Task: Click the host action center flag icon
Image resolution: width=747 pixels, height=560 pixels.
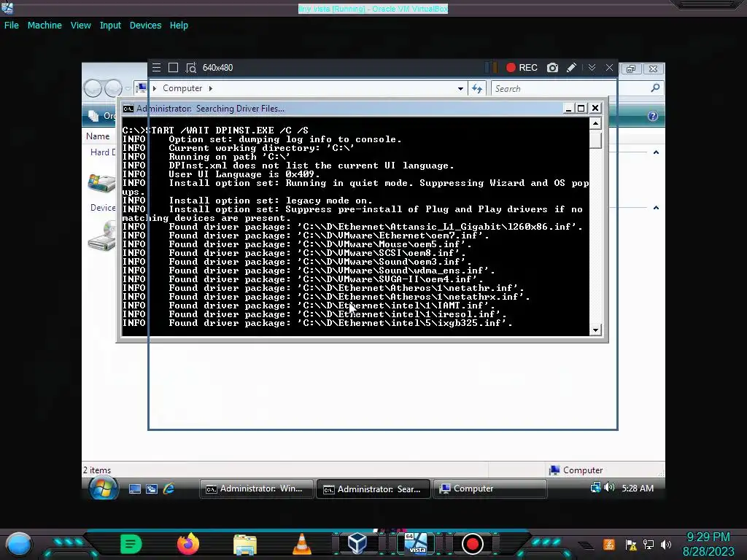Action: coord(631,544)
